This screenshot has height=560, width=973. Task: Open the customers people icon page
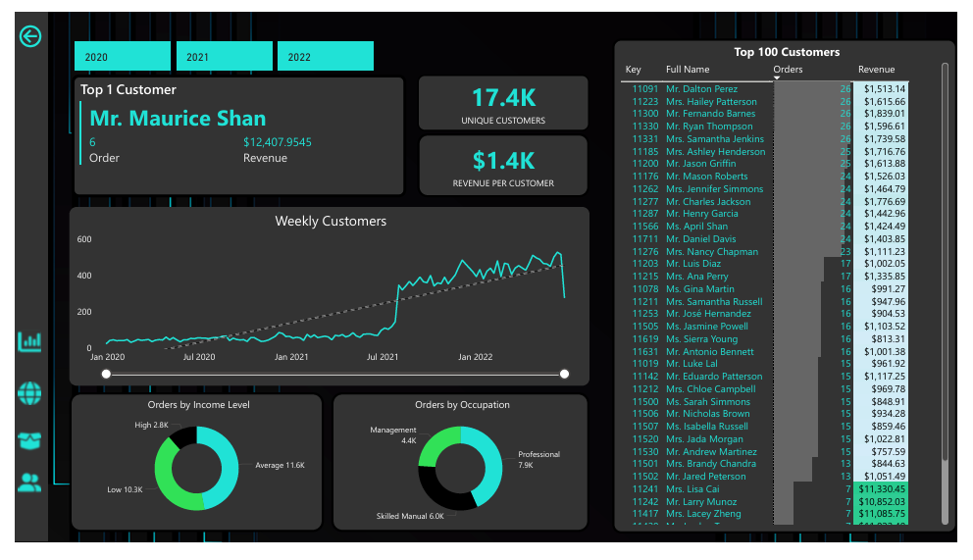30,482
